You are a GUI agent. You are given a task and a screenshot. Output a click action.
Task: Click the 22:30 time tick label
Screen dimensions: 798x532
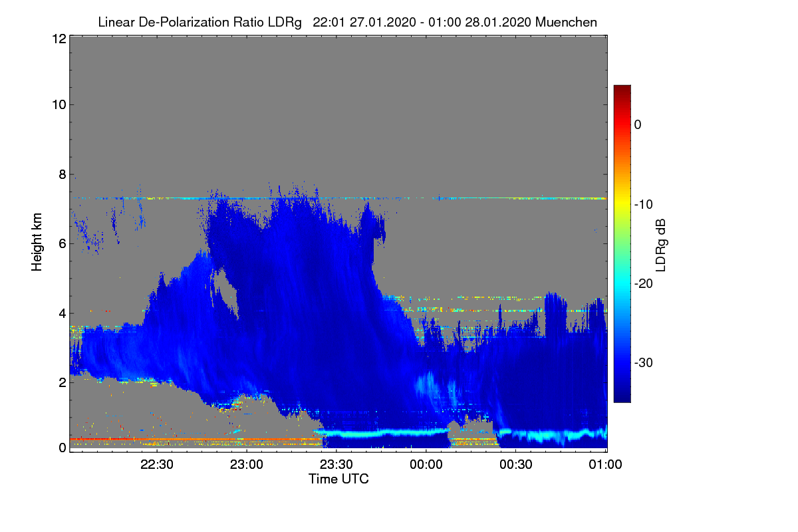[x=158, y=465]
